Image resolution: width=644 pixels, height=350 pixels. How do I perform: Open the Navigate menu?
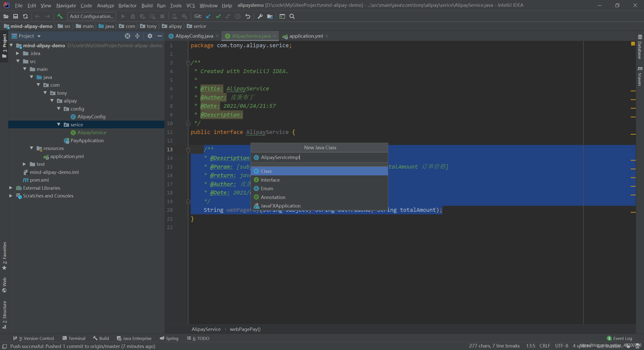tap(66, 5)
